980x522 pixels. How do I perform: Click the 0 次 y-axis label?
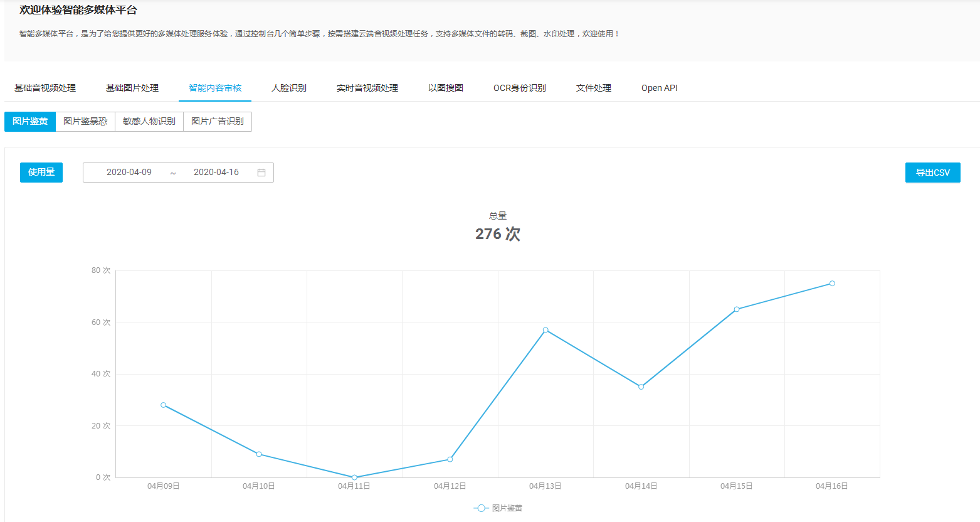[x=103, y=477]
